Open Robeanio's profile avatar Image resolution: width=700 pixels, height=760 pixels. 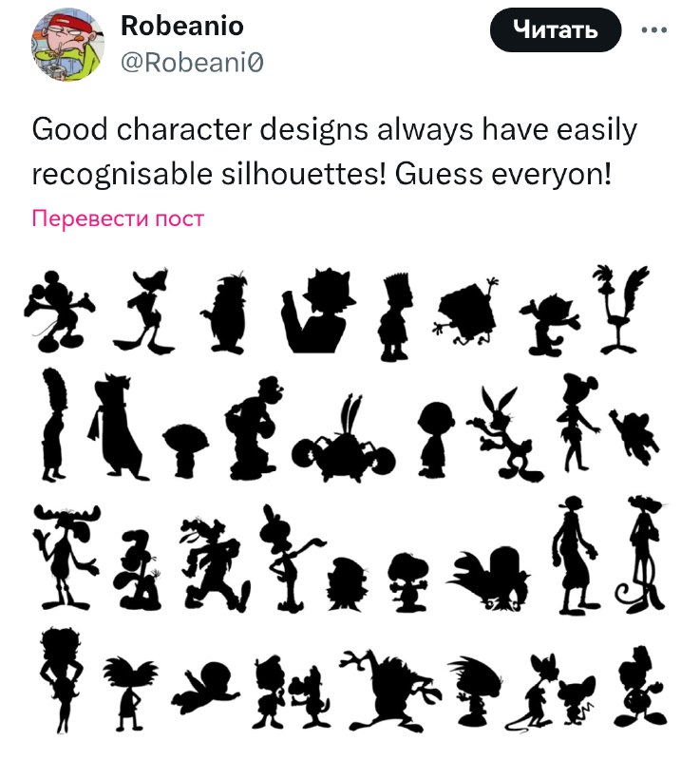pos(67,44)
